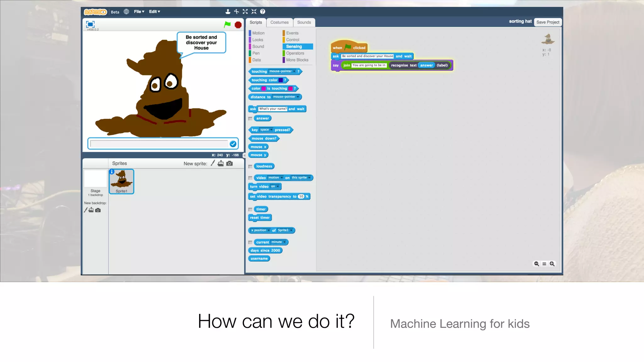
Task: Zoom out the scripts area
Action: tap(536, 264)
